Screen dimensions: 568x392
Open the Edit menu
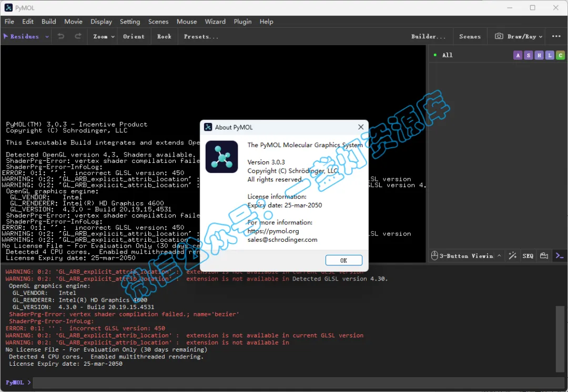click(x=27, y=22)
